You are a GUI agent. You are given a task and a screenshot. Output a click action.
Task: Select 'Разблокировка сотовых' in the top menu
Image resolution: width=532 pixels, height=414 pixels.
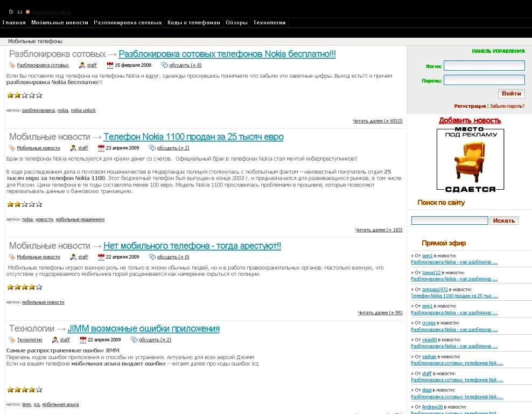(128, 23)
